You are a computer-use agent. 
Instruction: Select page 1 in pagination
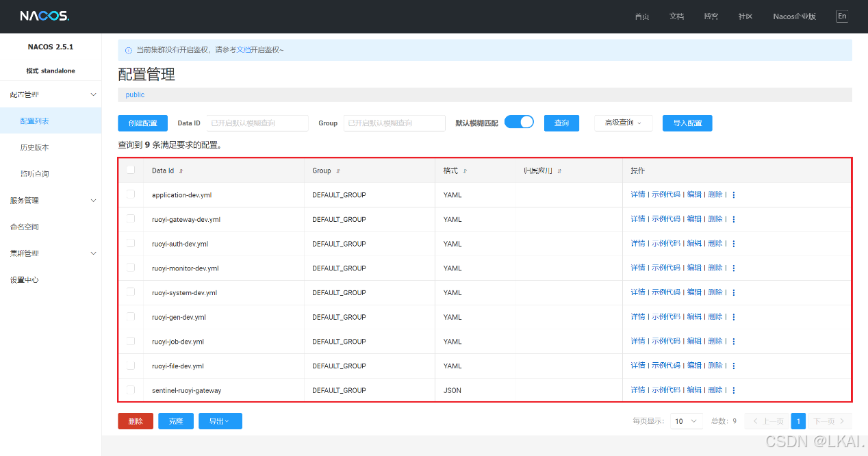(x=798, y=421)
